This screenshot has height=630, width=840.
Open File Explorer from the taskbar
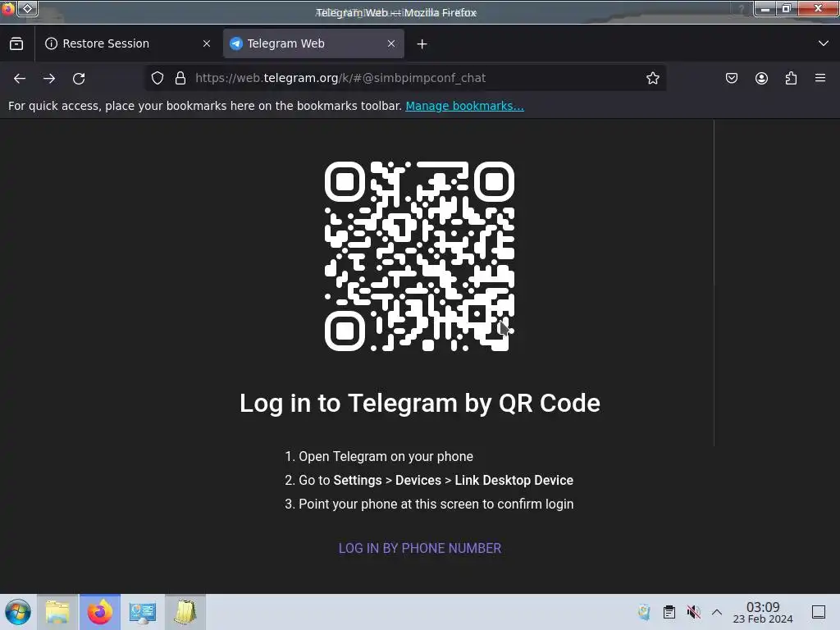(x=57, y=612)
